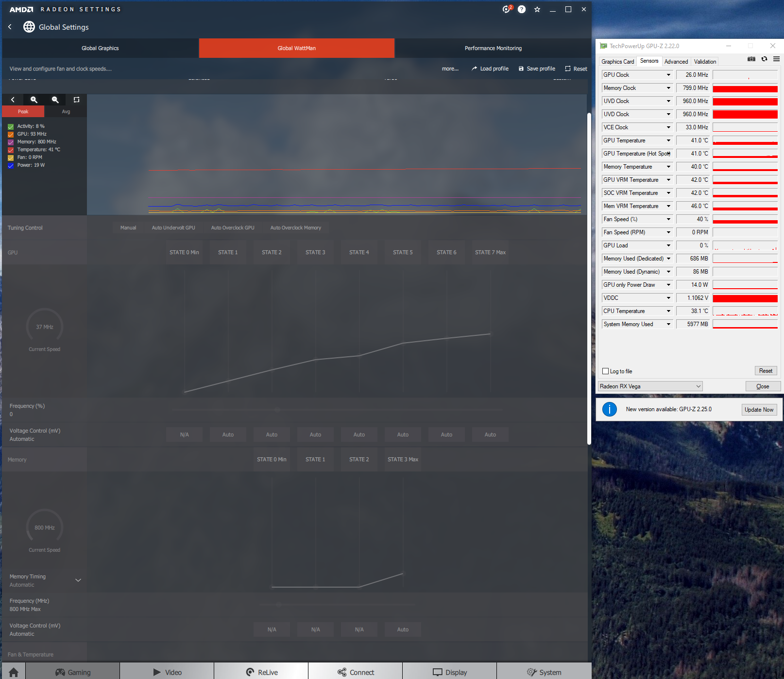Viewport: 784px width, 679px height.
Task: Toggle the GPU 93 MHz graph checkbox
Action: coord(11,134)
